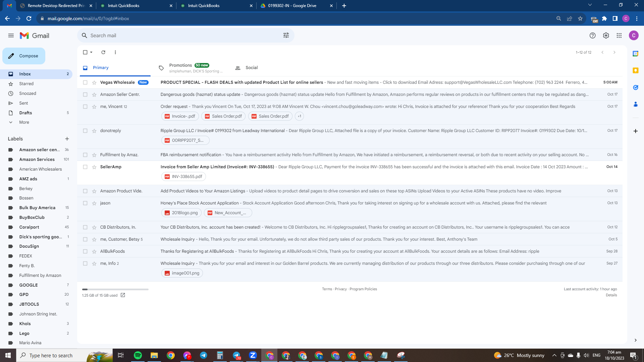Select the Vegas Wholesale email checkbox
This screenshot has width=644, height=362.
coord(85,82)
